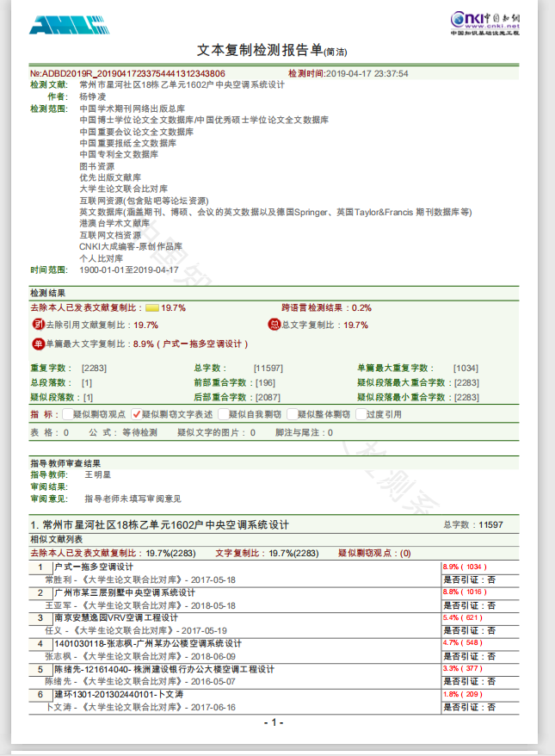Click the 总字数：11597 label in section 1
The image size is (555, 756).
click(x=473, y=524)
